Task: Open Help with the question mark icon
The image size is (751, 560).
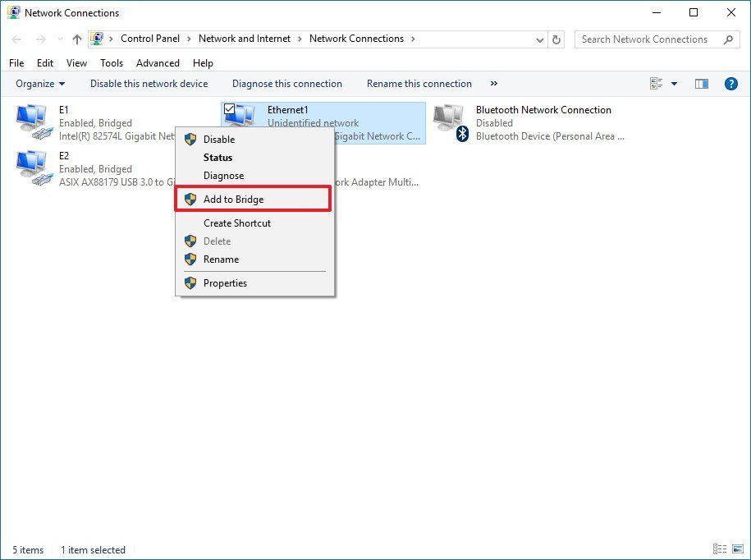Action: click(731, 83)
